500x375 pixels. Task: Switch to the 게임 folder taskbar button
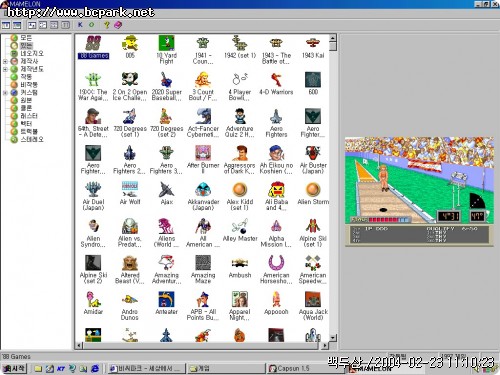(226, 368)
